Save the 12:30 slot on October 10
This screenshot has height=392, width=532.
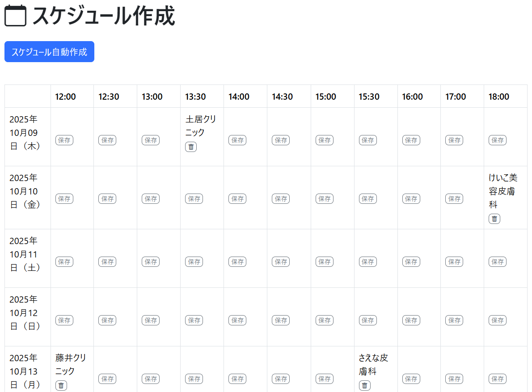(x=107, y=198)
